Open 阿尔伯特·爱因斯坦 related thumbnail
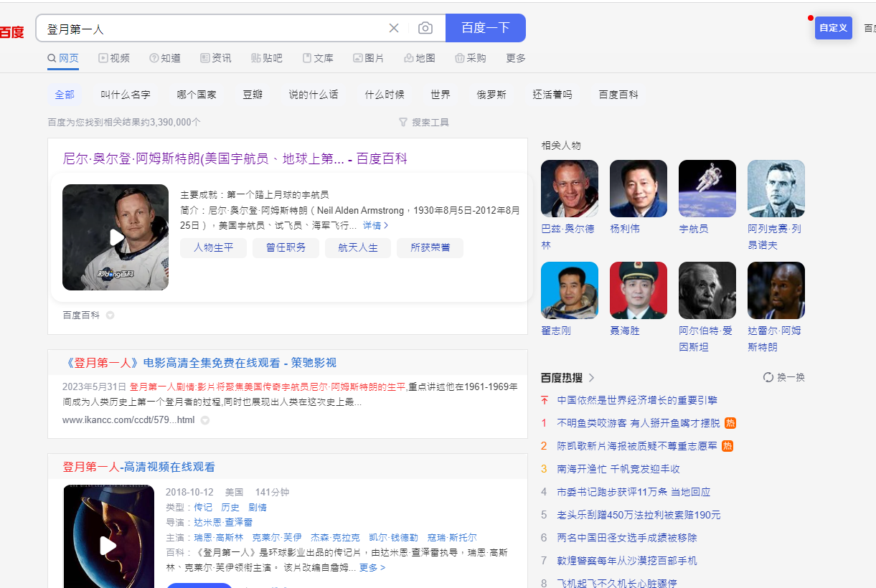Screen dimensions: 876x588 [707, 290]
